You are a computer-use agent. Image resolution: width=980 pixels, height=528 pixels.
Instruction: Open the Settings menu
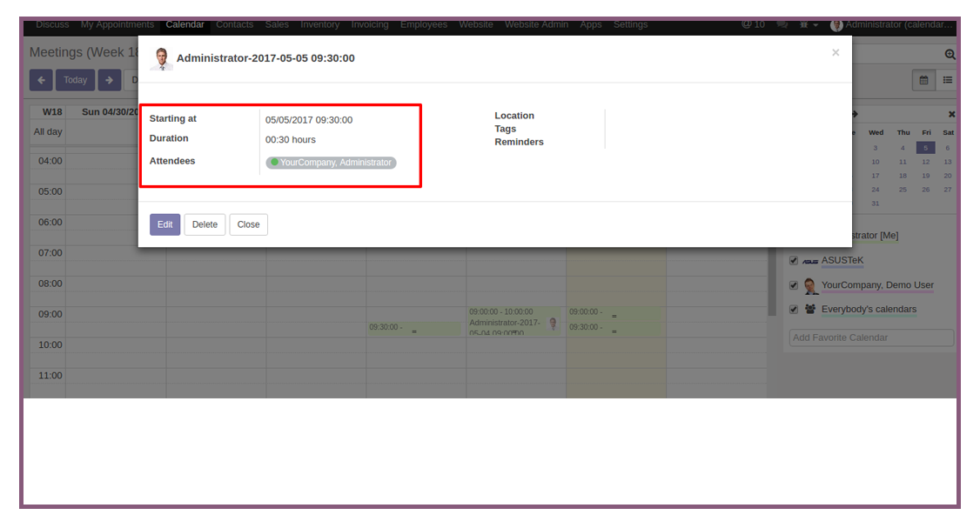pyautogui.click(x=630, y=24)
